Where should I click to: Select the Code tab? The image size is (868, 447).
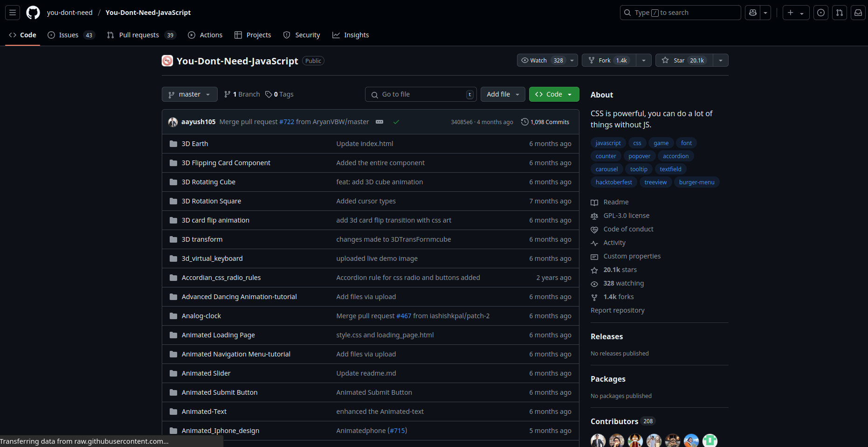pos(22,35)
